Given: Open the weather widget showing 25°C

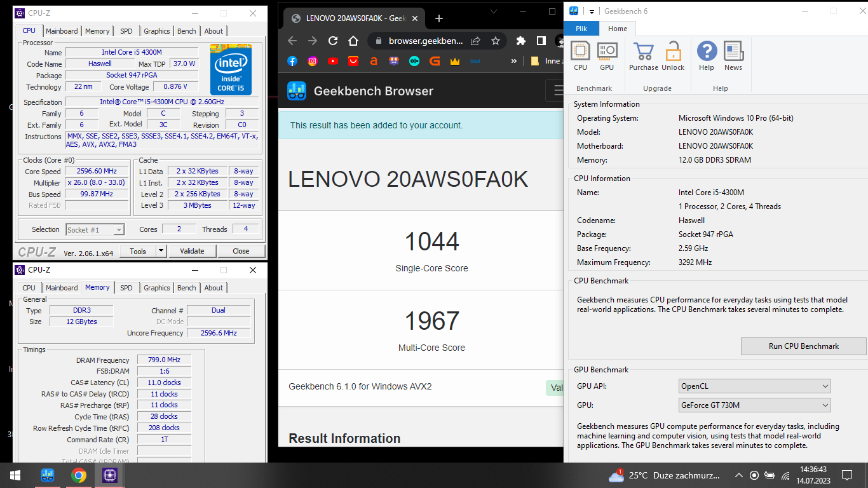Looking at the screenshot, I should [665, 475].
